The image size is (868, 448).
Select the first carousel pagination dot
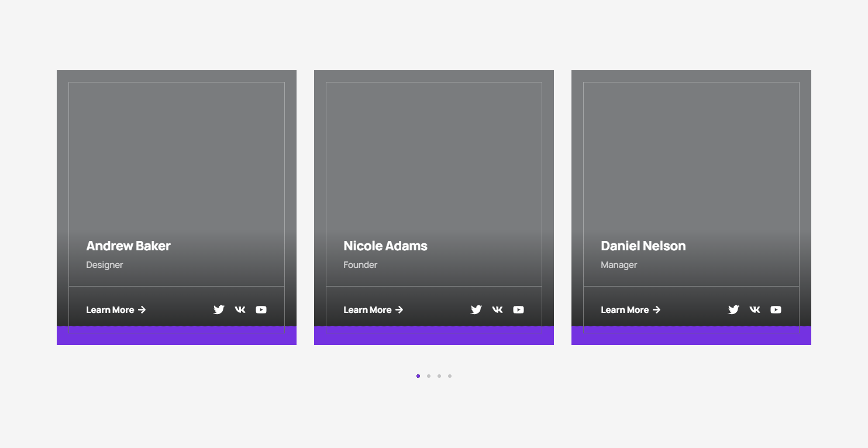tap(418, 376)
